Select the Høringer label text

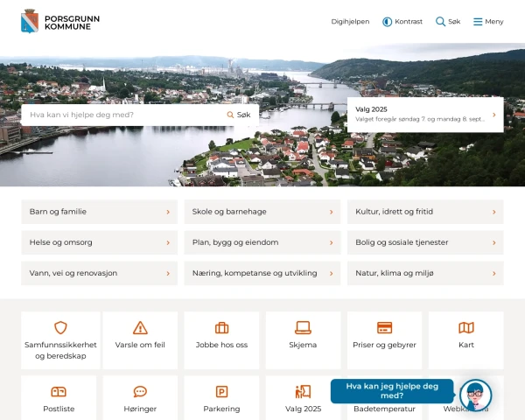140,409
